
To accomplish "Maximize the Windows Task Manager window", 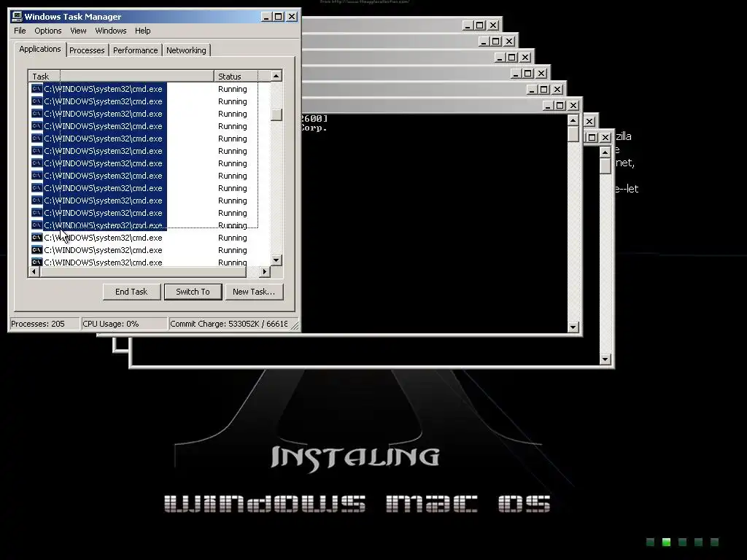I will click(279, 17).
